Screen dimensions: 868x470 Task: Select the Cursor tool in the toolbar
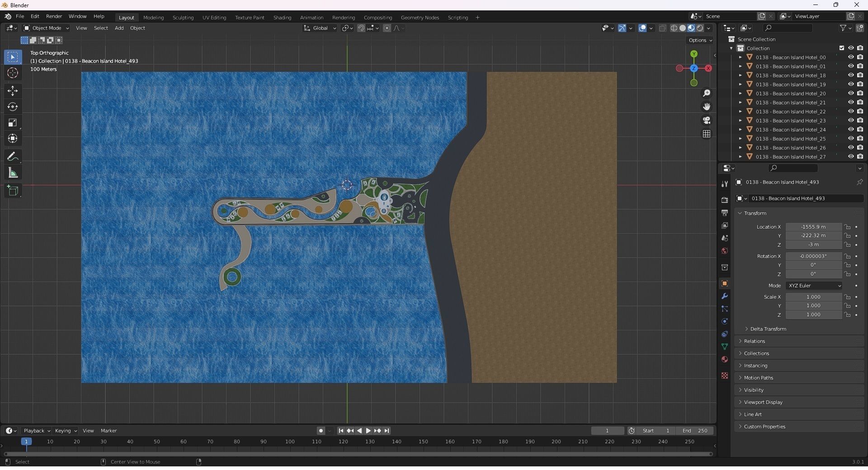[13, 73]
